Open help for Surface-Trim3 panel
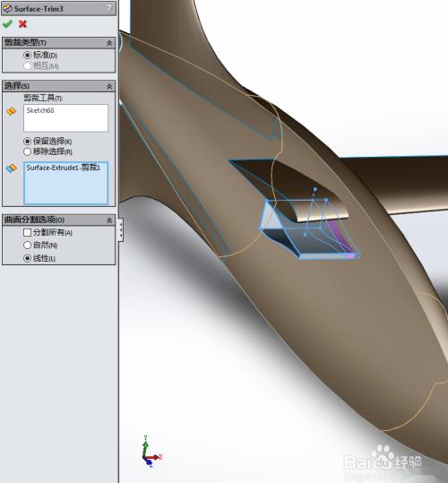The image size is (448, 483). (109, 8)
